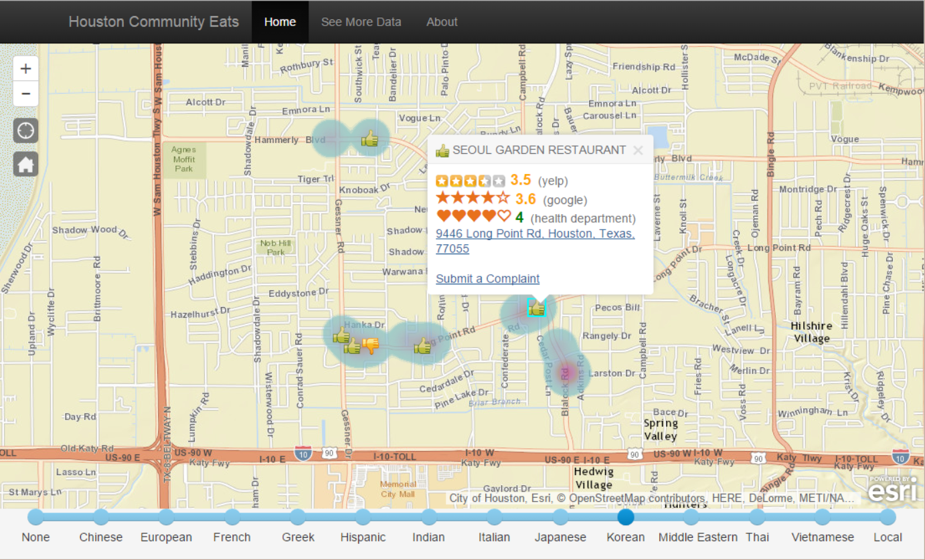
Task: Click the Nob Hill Park label
Action: 276,248
